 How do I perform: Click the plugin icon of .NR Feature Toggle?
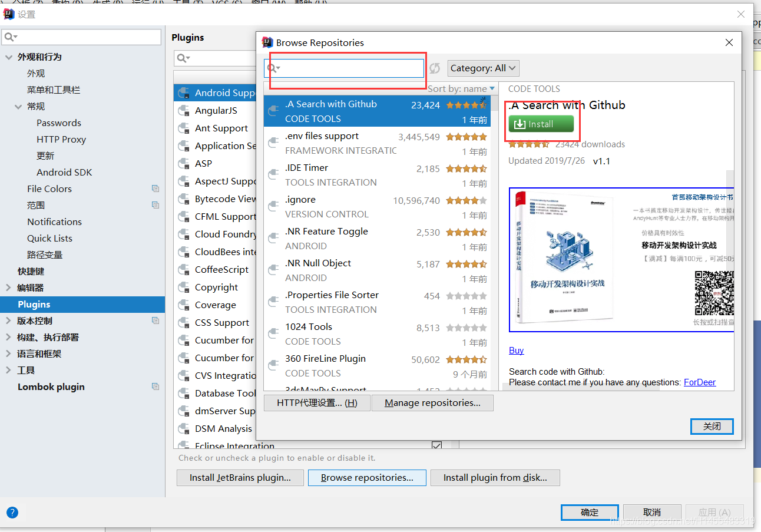273,238
